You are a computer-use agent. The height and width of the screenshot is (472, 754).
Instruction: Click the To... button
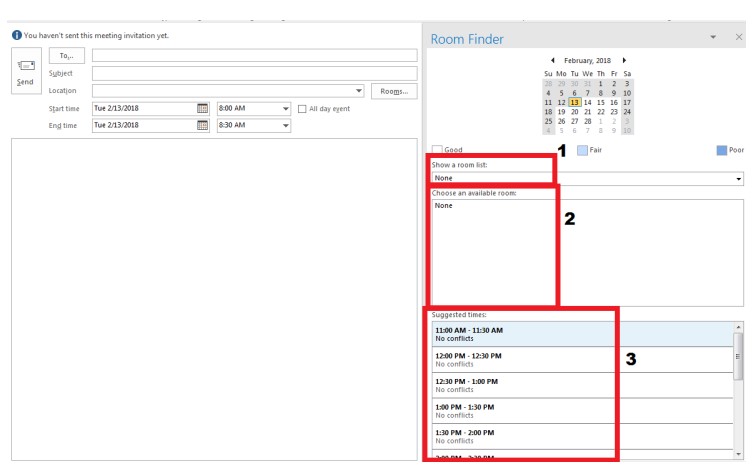point(67,56)
